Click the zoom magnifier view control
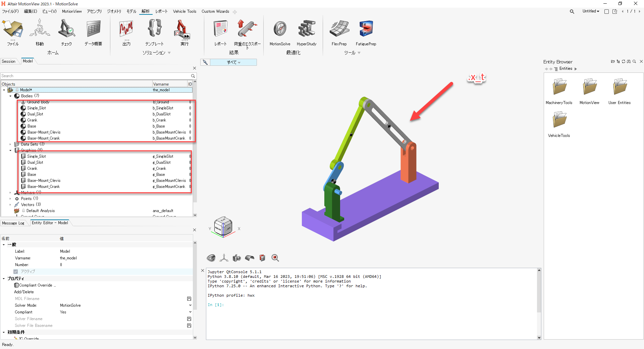Viewport: 644px width, 349px height. [x=275, y=258]
